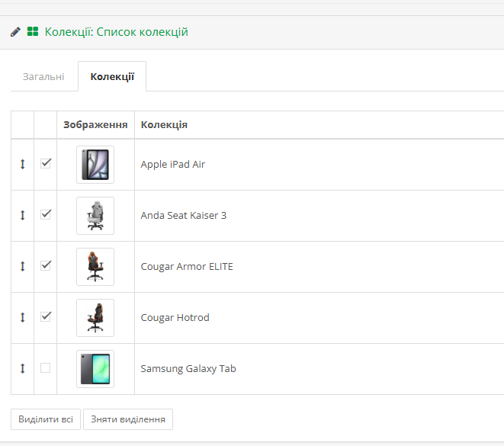Grab the reorder arrow for Anda Seat Kaiser 3

[23, 215]
